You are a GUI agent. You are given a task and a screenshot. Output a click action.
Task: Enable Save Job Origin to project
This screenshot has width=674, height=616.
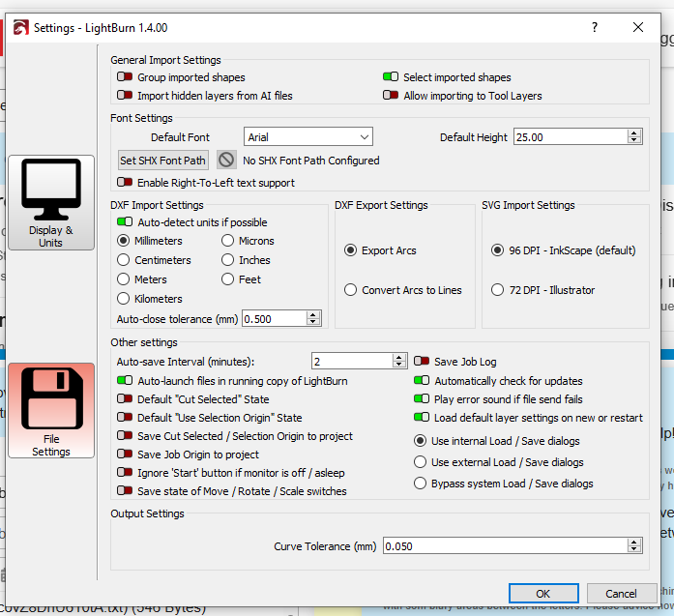click(x=125, y=454)
